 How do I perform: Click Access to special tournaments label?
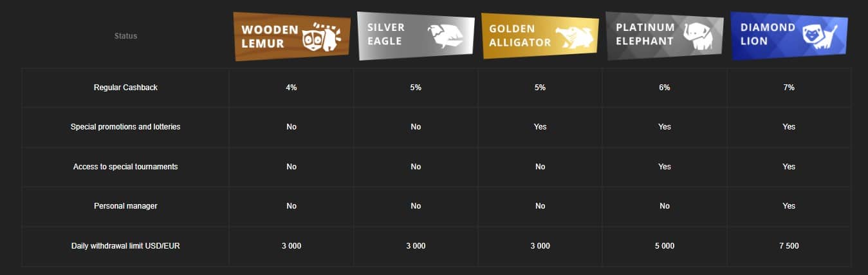(x=125, y=167)
